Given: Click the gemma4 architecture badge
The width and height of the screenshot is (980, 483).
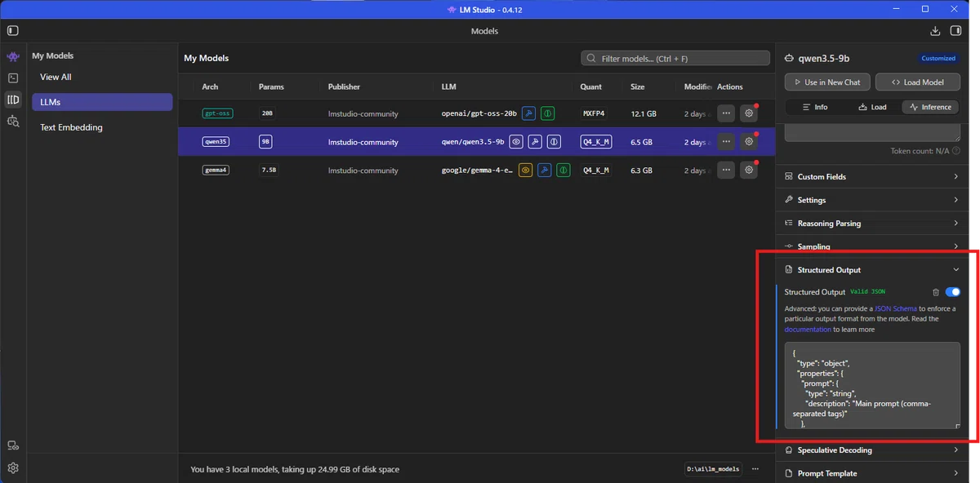Looking at the screenshot, I should (x=216, y=171).
